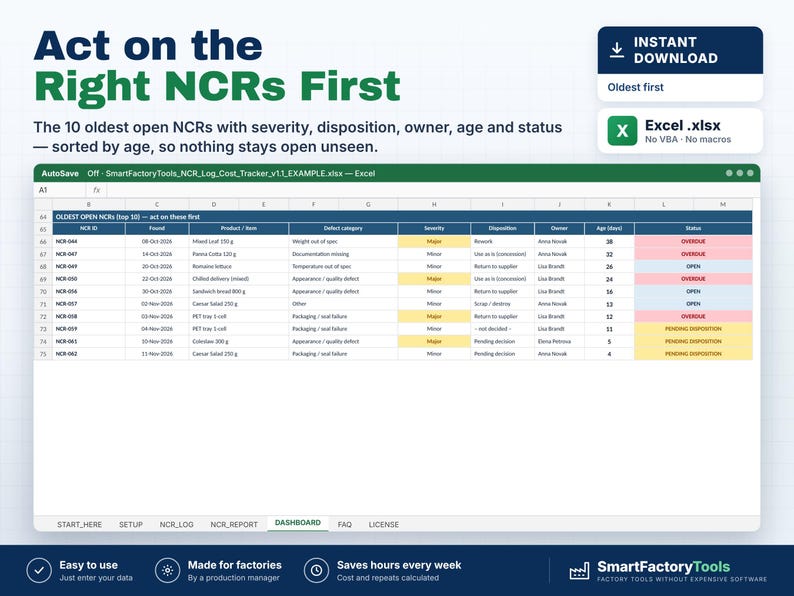Screen dimensions: 794x596
Task: Select column header B
Action: (89, 205)
